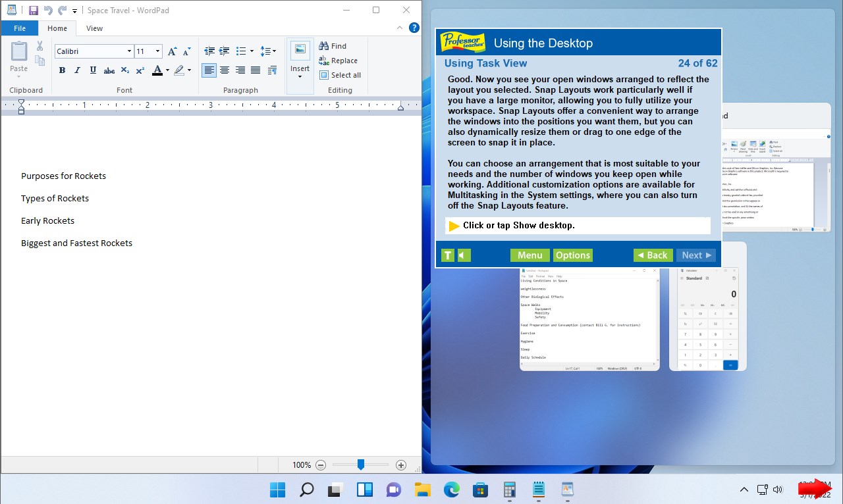
Task: Expand the highlight color arrow
Action: 189,70
